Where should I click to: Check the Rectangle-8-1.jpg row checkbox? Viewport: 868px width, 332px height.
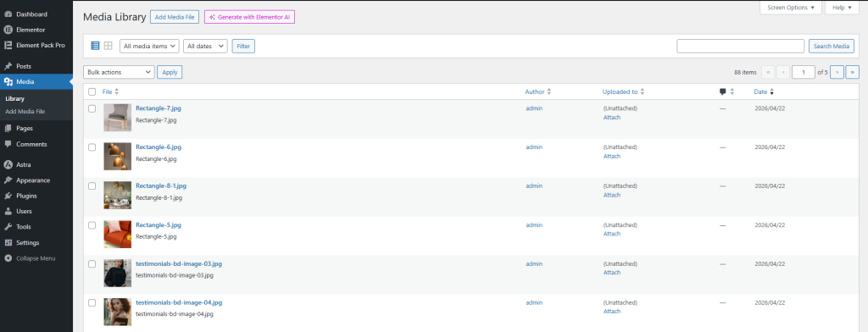coord(92,186)
